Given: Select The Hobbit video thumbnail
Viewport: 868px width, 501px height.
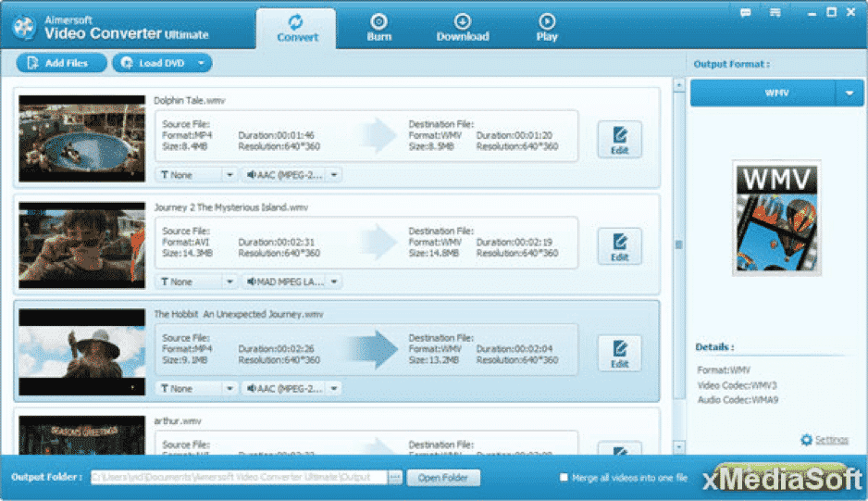Looking at the screenshot, I should (82, 353).
